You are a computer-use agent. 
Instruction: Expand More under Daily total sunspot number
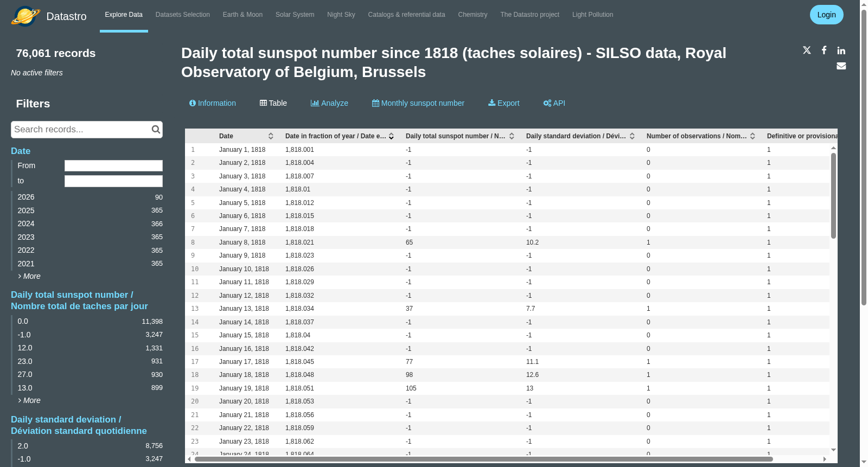(x=29, y=400)
